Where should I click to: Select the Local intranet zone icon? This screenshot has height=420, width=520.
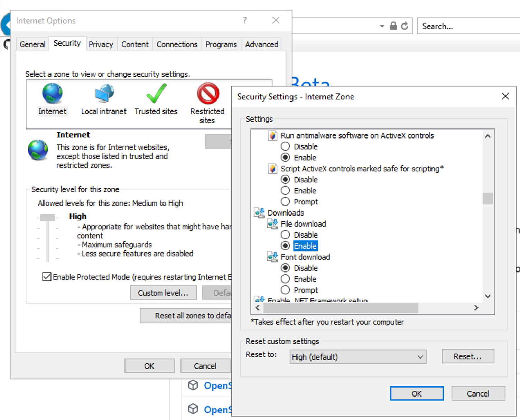[103, 93]
